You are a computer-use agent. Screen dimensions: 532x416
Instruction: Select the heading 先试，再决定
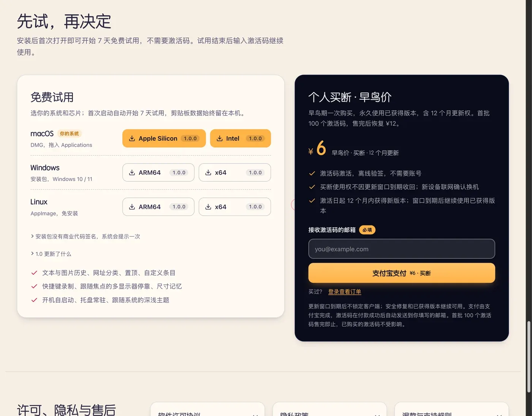point(64,21)
